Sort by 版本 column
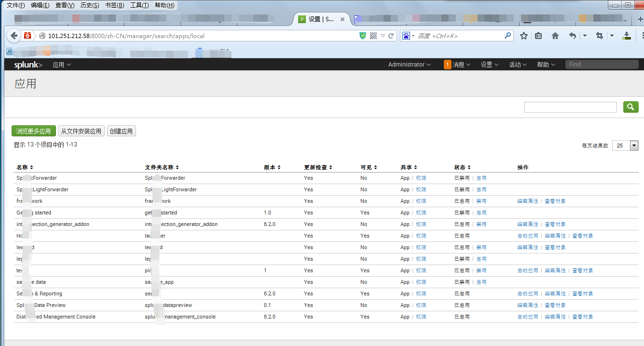Viewport: 644px width, 346px height. [x=272, y=167]
